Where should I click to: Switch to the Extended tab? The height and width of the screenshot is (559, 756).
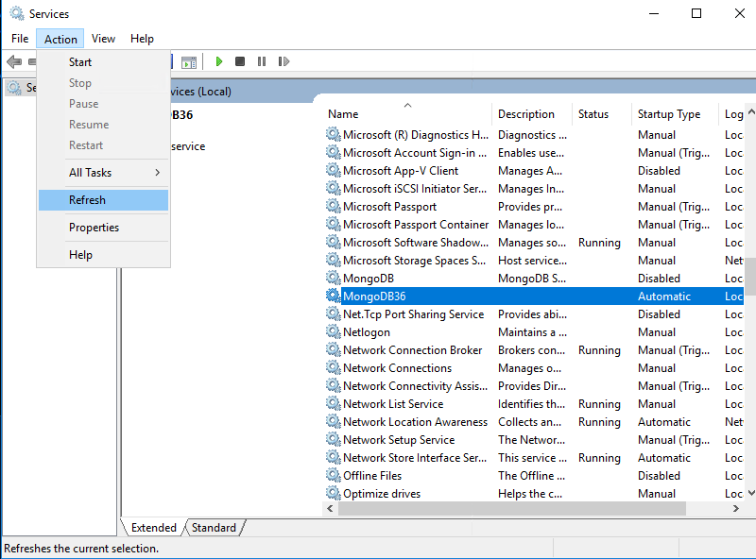point(154,528)
